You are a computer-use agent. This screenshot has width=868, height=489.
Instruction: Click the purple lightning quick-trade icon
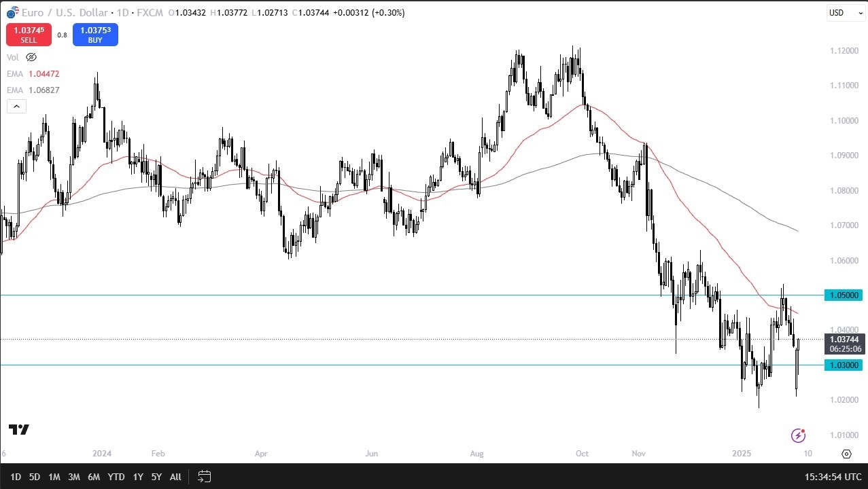(798, 435)
